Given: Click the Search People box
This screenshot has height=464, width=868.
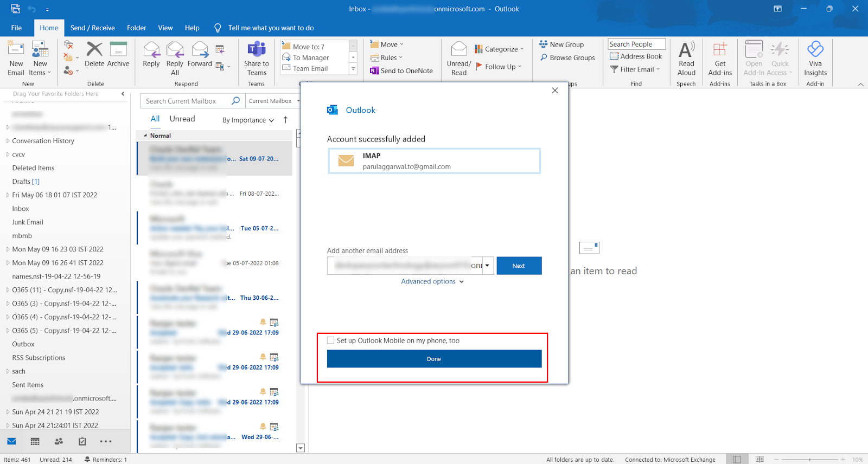Looking at the screenshot, I should click(x=636, y=44).
